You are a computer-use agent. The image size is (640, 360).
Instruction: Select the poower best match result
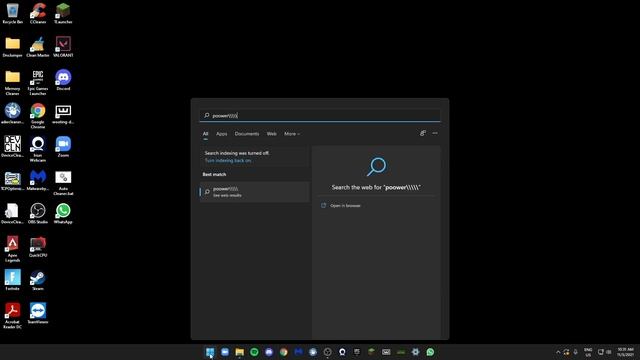point(255,192)
